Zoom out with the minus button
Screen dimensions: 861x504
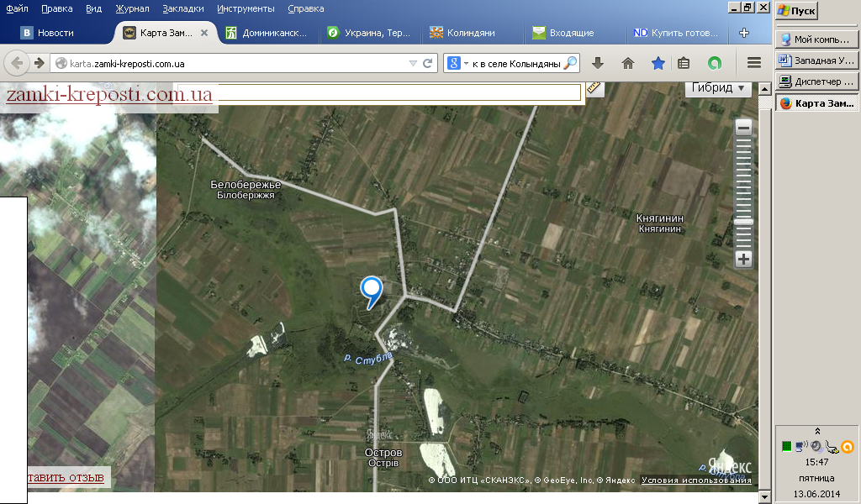point(743,129)
